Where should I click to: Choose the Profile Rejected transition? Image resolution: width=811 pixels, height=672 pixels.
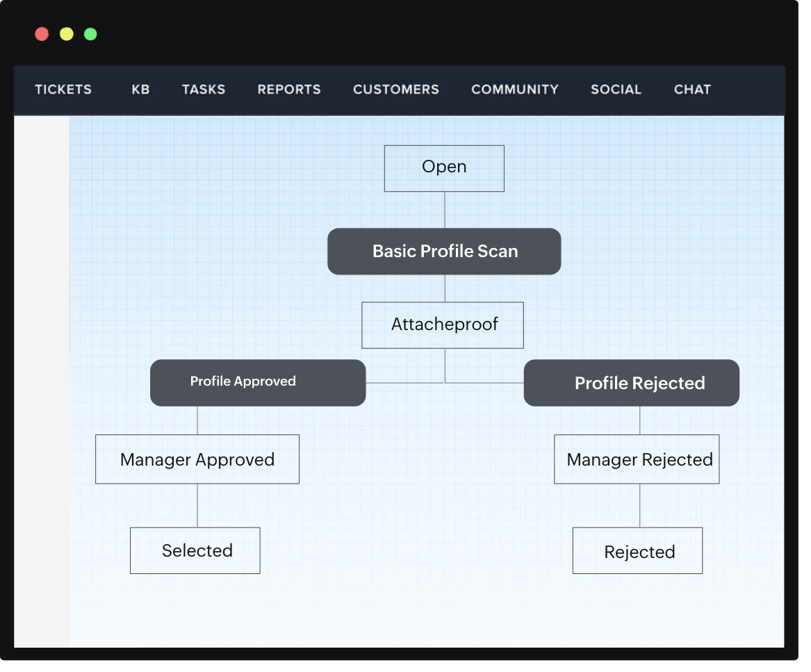[x=631, y=383]
